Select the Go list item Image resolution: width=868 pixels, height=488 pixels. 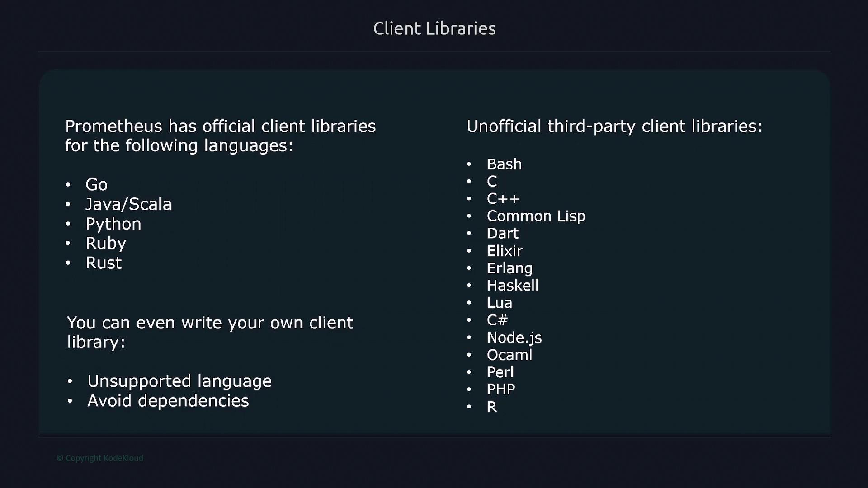coord(96,184)
